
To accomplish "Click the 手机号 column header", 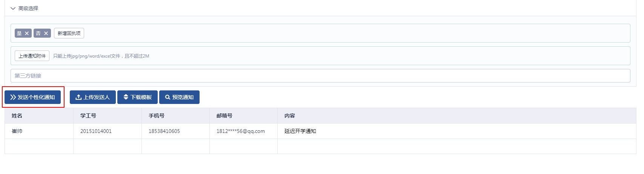I will pyautogui.click(x=157, y=116).
